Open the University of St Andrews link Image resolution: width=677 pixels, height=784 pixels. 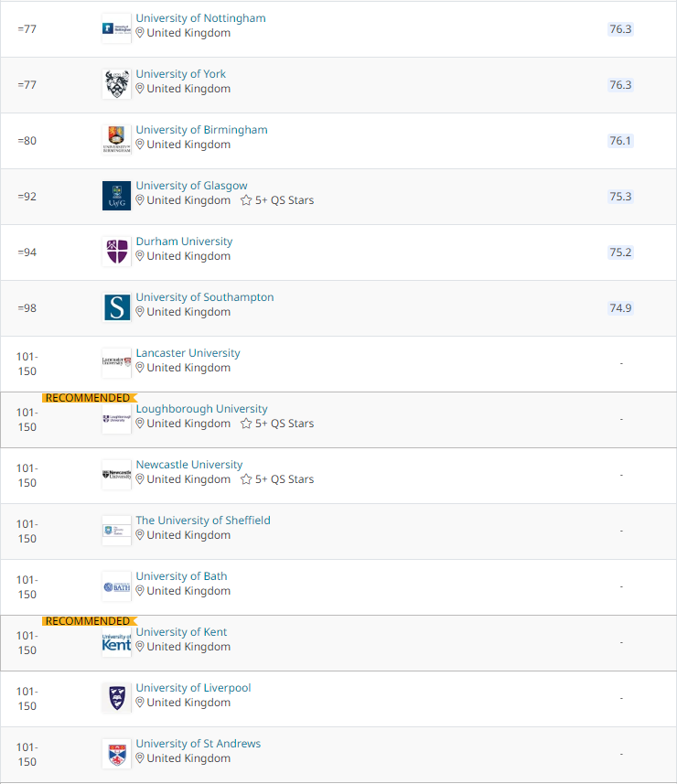(198, 744)
